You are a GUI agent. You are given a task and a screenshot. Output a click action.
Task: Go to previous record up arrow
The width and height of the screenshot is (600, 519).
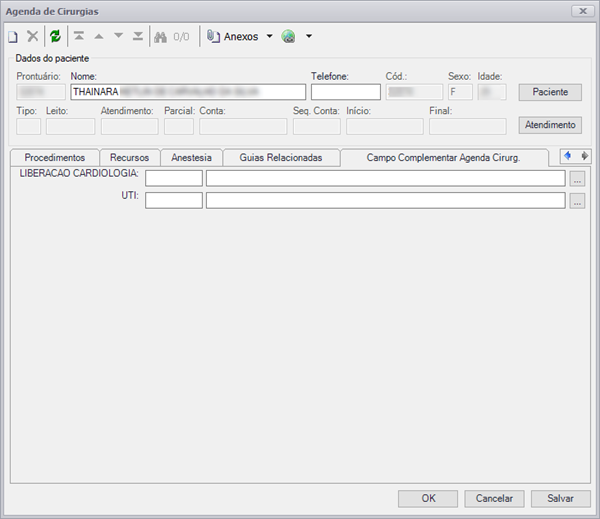coord(99,36)
